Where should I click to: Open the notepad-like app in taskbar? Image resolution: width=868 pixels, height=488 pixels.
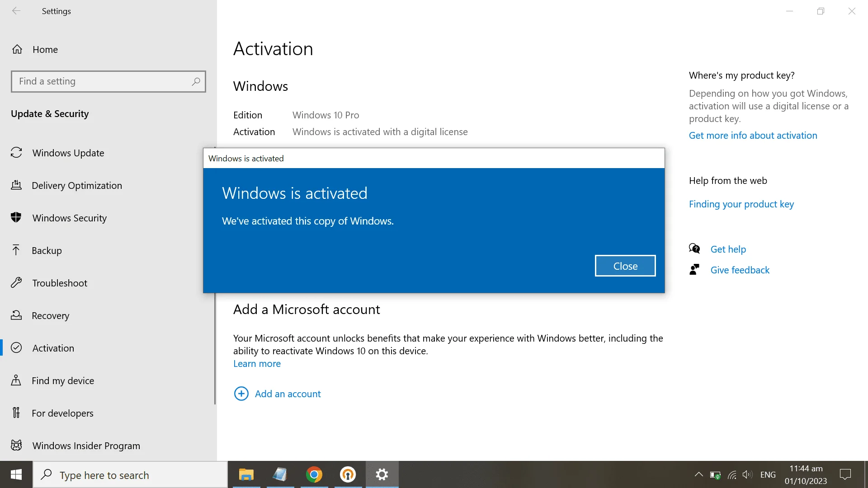[280, 474]
